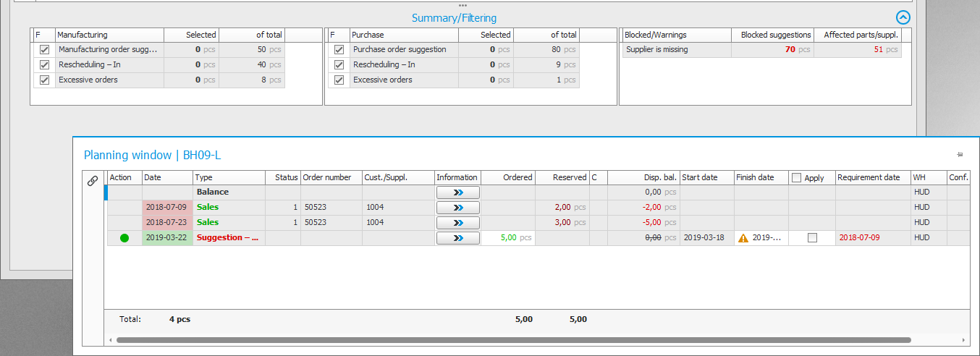Click the link chain icon in Planning window
Image resolution: width=980 pixels, height=356 pixels.
point(92,182)
